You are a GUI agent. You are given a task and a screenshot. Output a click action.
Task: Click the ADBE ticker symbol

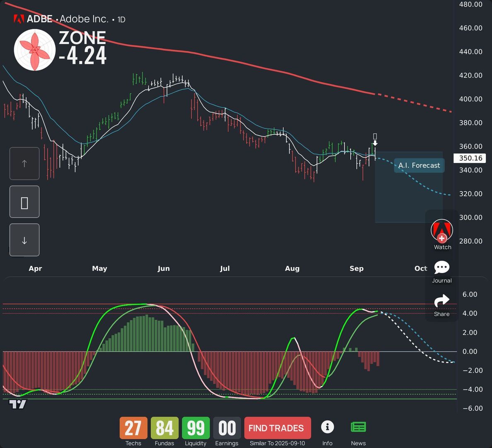[x=39, y=19]
